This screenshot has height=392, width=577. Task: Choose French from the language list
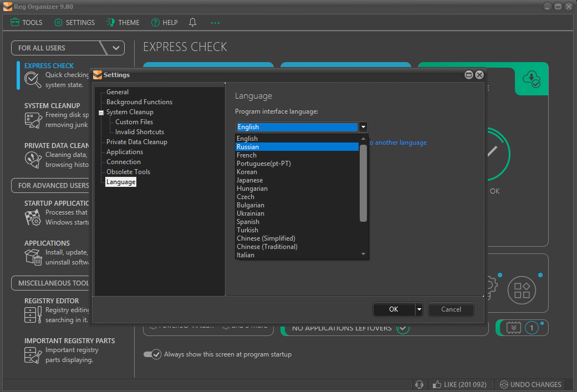tap(297, 155)
